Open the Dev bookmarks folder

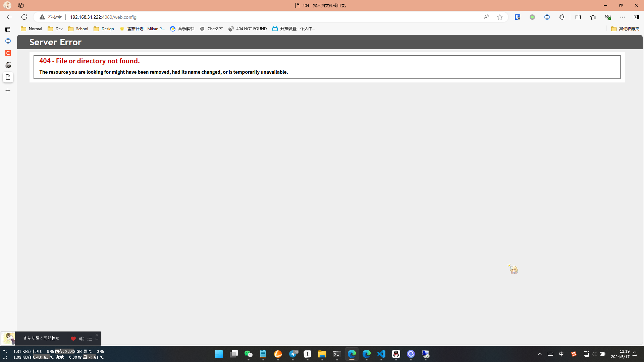point(55,29)
